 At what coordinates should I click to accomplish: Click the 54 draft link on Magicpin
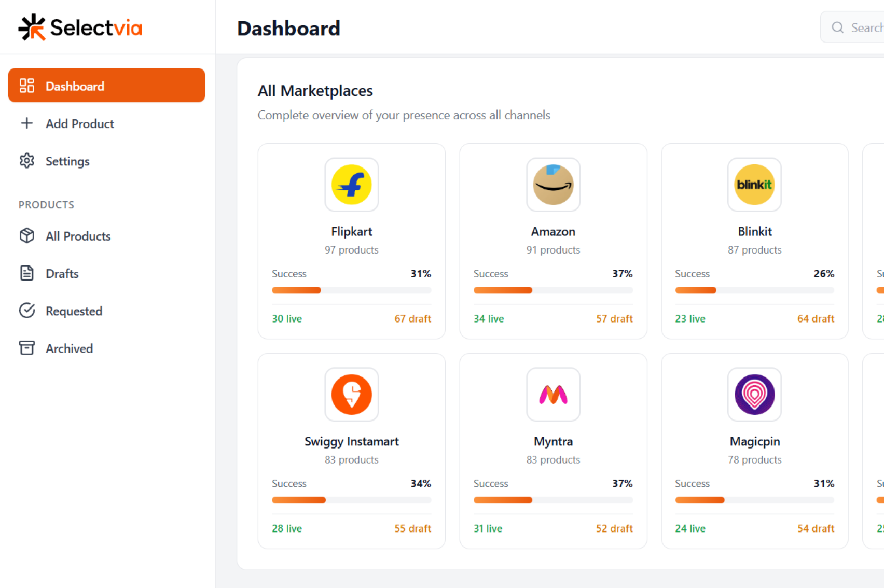tap(816, 528)
